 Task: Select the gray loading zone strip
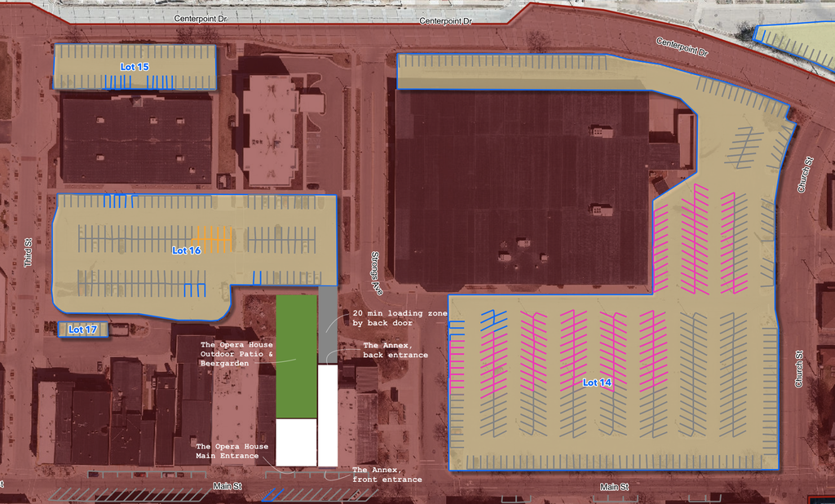328,325
